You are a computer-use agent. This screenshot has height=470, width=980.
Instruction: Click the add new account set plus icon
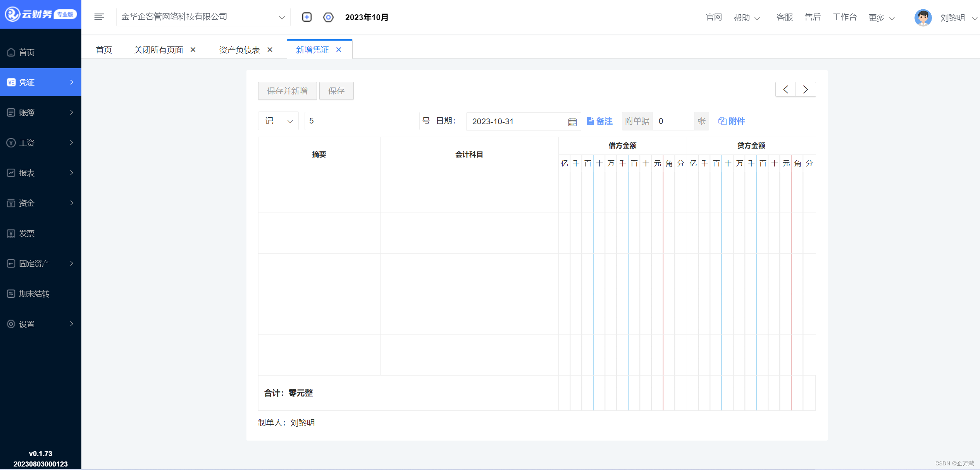pyautogui.click(x=306, y=17)
